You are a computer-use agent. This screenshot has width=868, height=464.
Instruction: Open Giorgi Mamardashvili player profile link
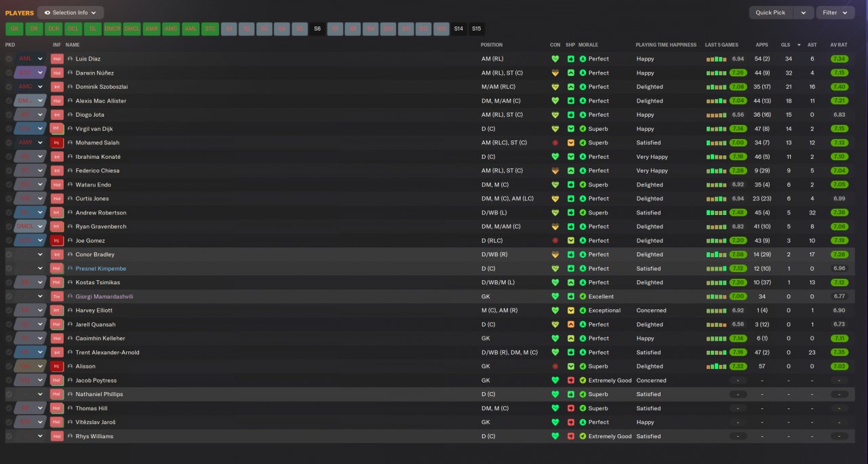click(104, 296)
